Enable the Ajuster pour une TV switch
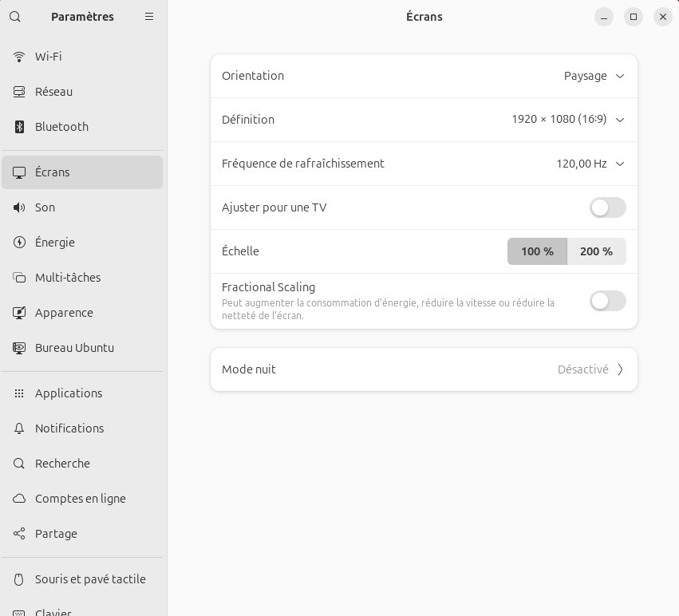 click(x=607, y=207)
